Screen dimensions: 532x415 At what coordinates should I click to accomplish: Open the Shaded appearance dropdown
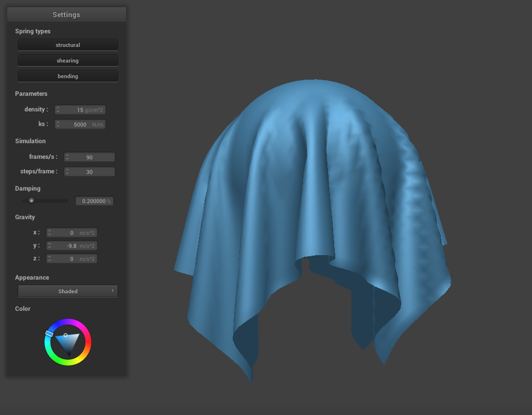68,291
